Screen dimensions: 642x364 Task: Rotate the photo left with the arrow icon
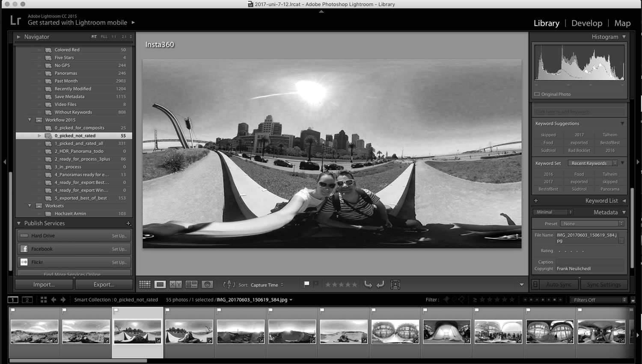368,284
